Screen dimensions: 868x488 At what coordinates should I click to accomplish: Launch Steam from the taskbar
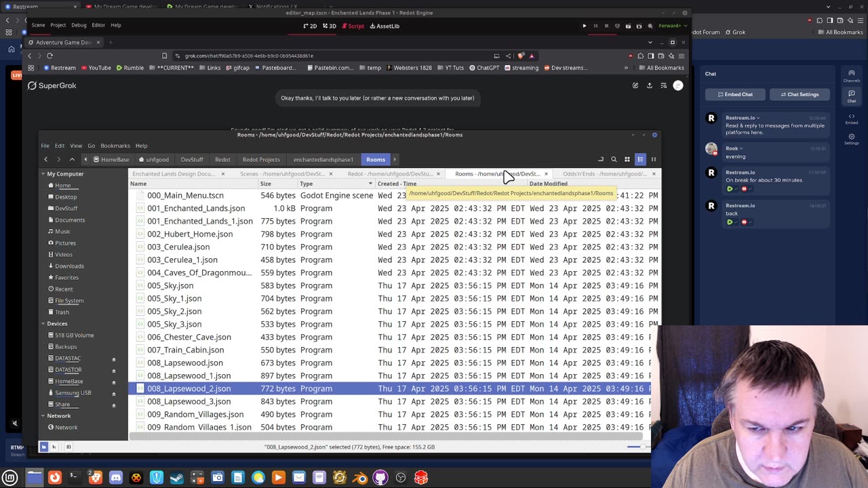[177, 478]
